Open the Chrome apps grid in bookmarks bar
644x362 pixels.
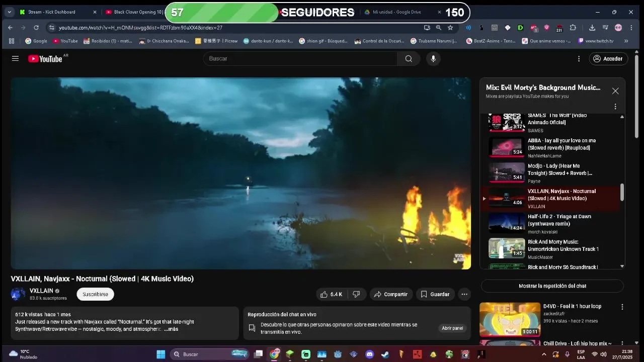(x=12, y=41)
